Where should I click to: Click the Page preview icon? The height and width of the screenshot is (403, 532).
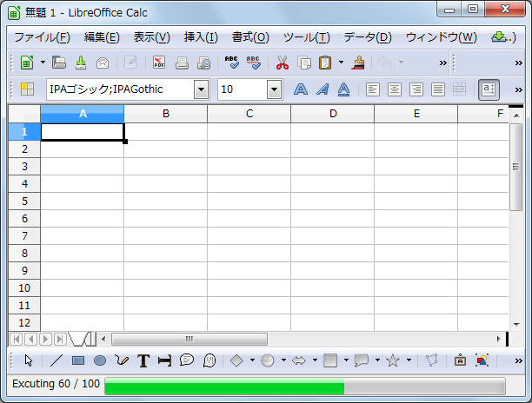point(203,63)
